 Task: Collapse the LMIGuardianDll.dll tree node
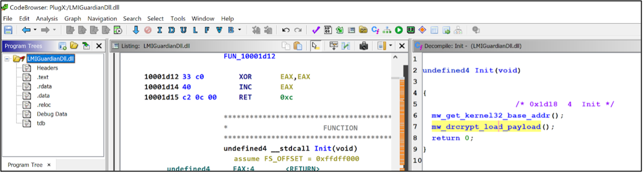[7, 59]
